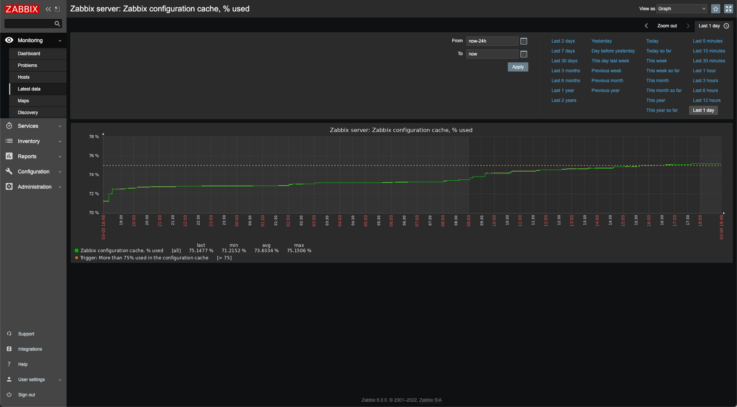Collapse the sidebar with the double-chevron icon
The width and height of the screenshot is (737, 407).
click(48, 9)
